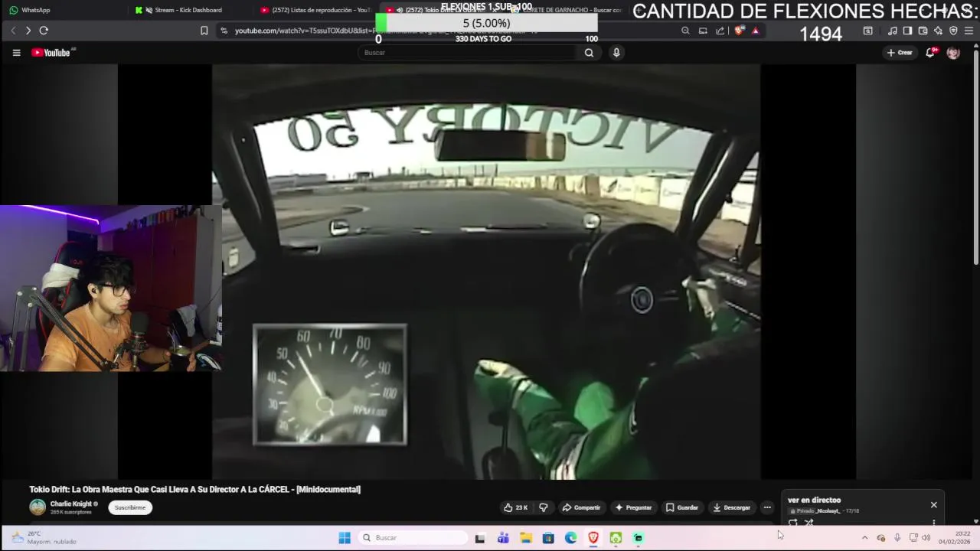Open Task View from the taskbar

click(480, 538)
